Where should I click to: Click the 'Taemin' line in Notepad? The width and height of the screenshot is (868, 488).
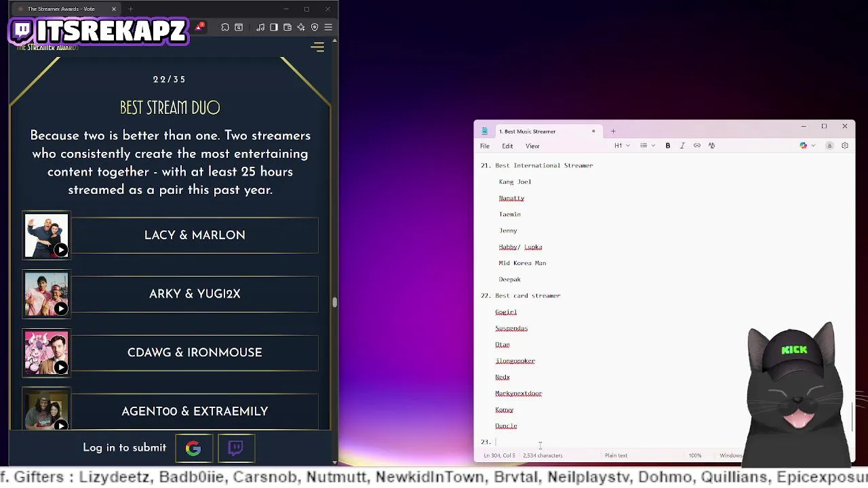click(510, 214)
